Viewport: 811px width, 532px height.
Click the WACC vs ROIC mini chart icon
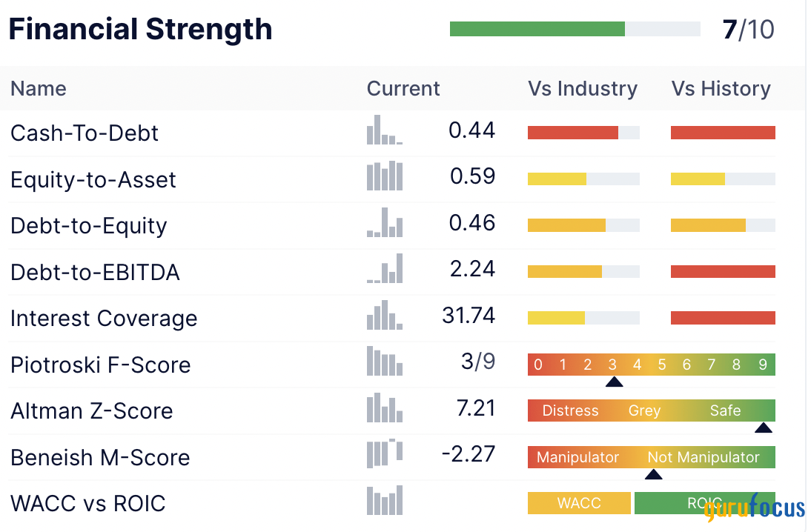[385, 501]
